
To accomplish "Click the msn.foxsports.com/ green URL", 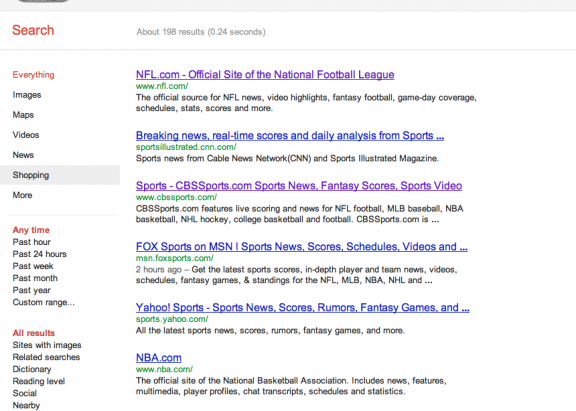I will [x=175, y=258].
